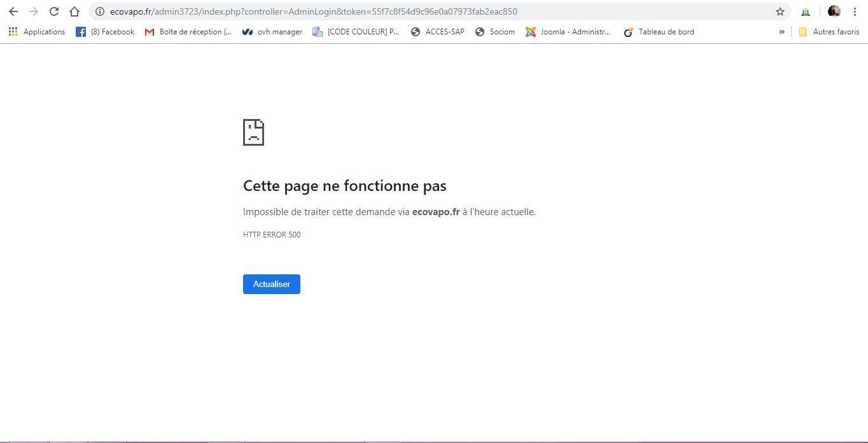Screen dimensions: 868x443
Task: View site information icon in address bar
Action: 99,11
